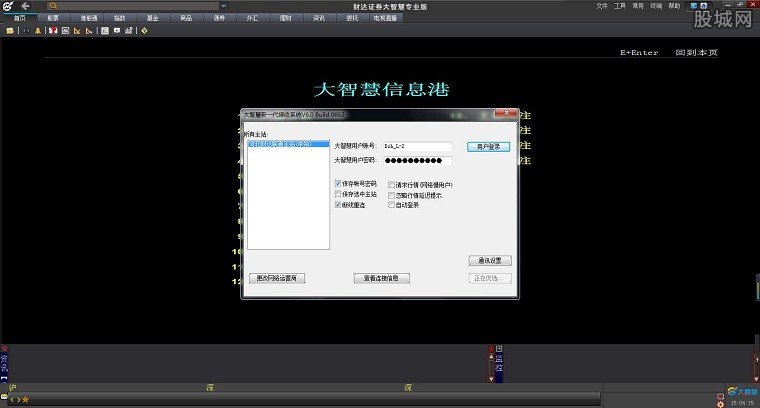Image resolution: width=760 pixels, height=408 pixels.
Task: Toggle the 保存选中主站 checkbox
Action: pos(338,194)
